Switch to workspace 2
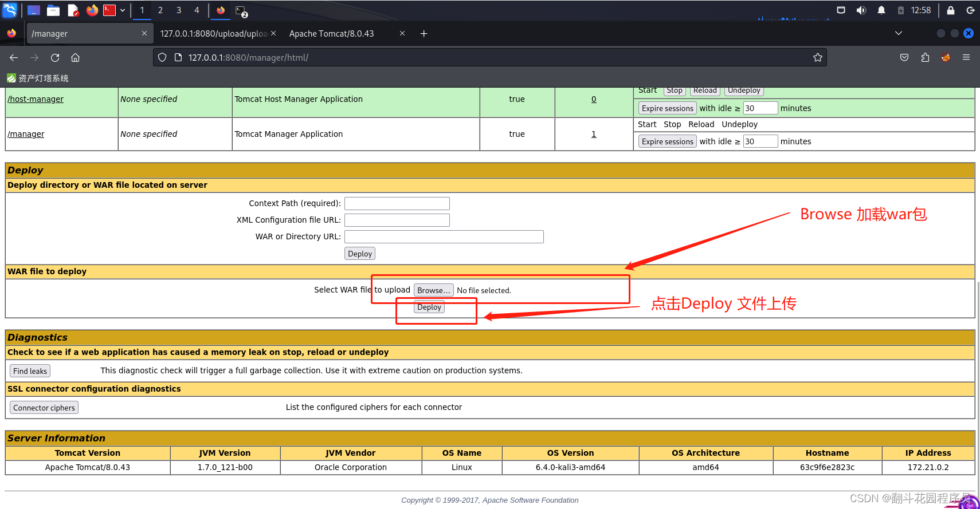 [x=160, y=10]
